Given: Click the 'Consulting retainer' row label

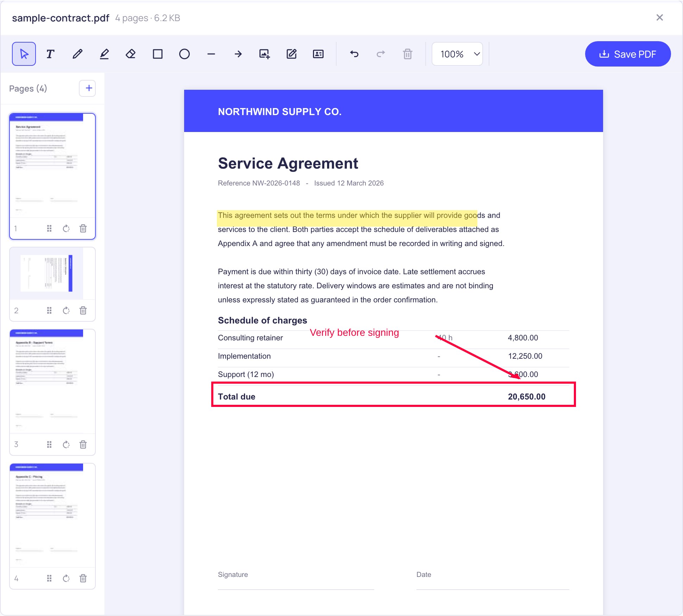Looking at the screenshot, I should click(250, 338).
